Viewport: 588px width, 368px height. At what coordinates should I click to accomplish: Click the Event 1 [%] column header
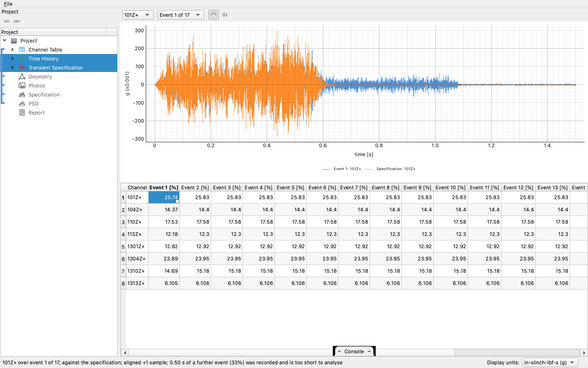[164, 187]
